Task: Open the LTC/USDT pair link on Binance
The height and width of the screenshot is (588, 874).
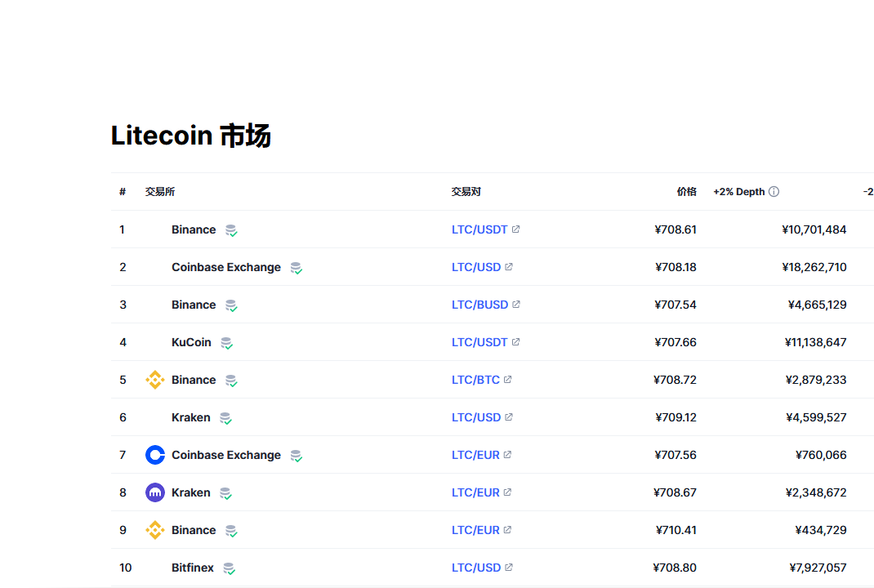Action: click(x=479, y=229)
